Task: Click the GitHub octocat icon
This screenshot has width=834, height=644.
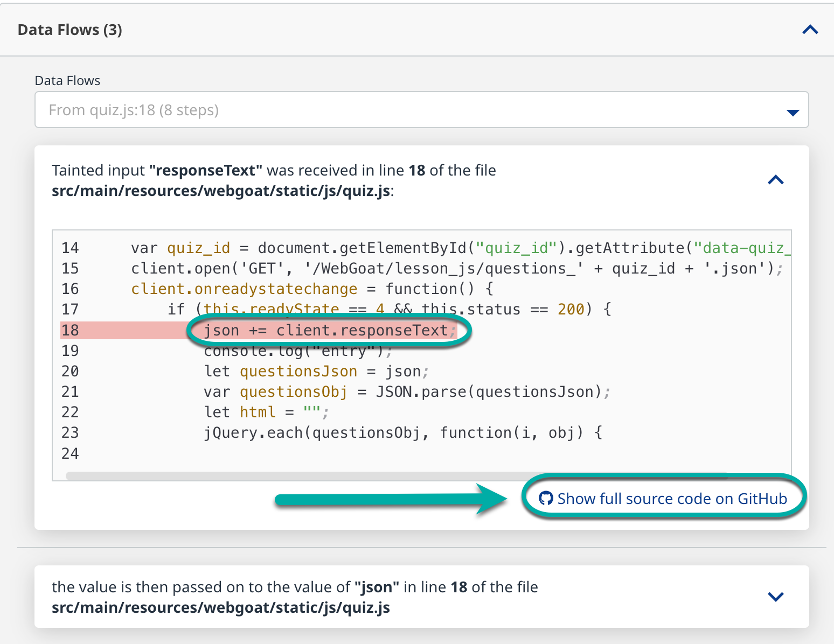Action: (546, 498)
